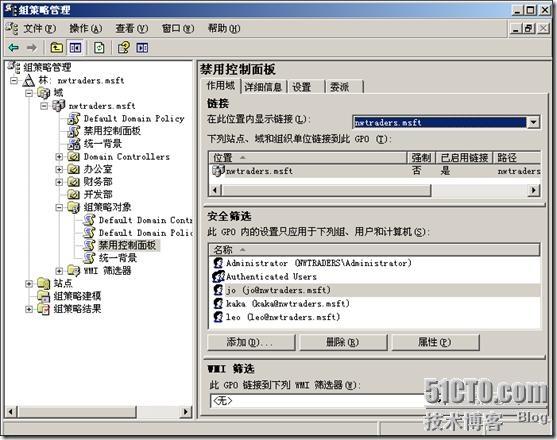The image size is (557, 440).
Task: Click the forest icon beside 林: nwtraders.msft
Action: click(x=28, y=80)
